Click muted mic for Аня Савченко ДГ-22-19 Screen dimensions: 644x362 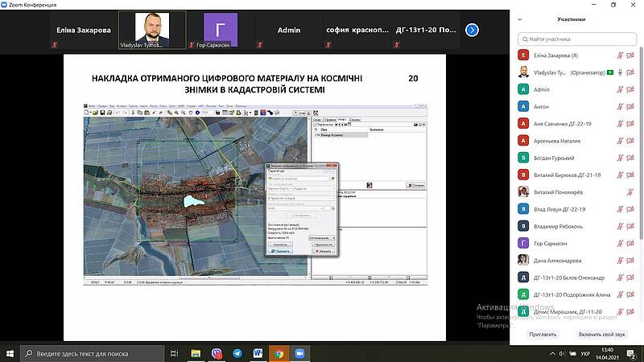(x=620, y=124)
